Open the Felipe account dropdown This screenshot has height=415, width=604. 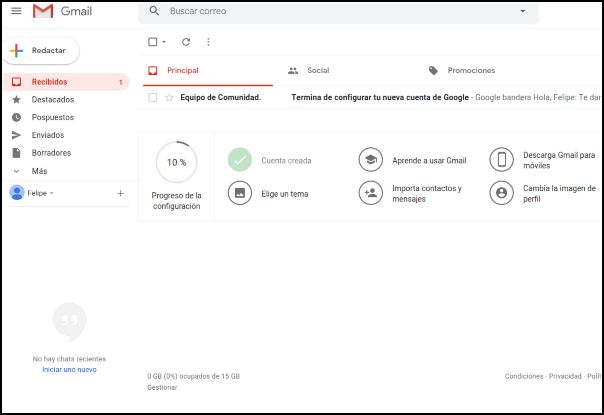pyautogui.click(x=52, y=193)
